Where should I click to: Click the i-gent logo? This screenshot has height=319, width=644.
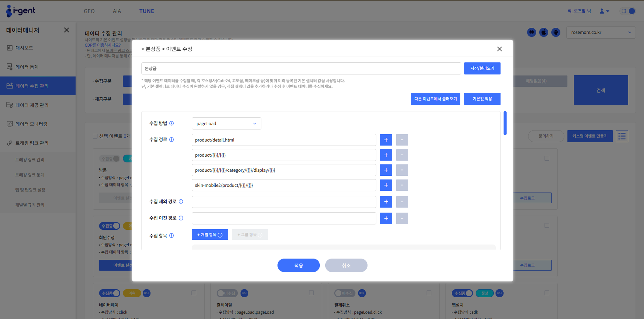[x=20, y=11]
